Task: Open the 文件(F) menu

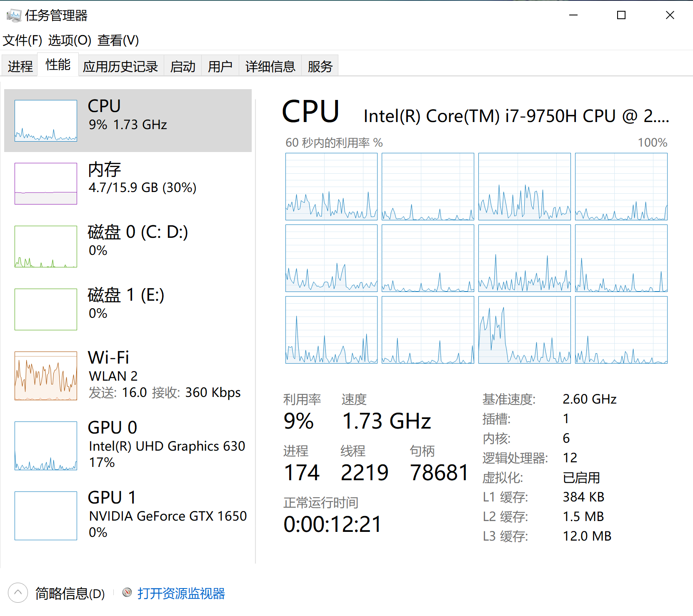Action: (x=23, y=40)
